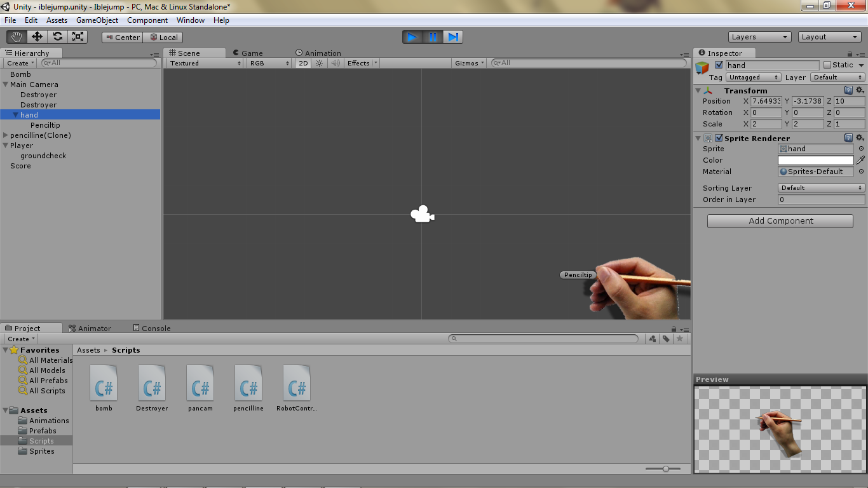
Task: Toggle the hand object active checkbox
Action: click(719, 65)
